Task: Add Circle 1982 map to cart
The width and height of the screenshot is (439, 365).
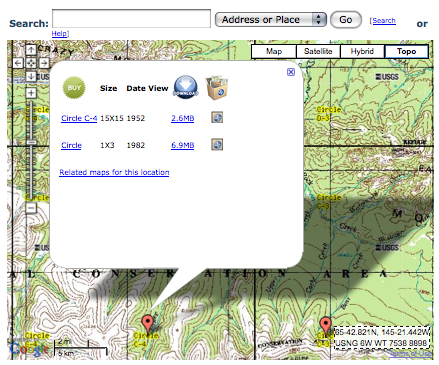Action: [x=217, y=145]
